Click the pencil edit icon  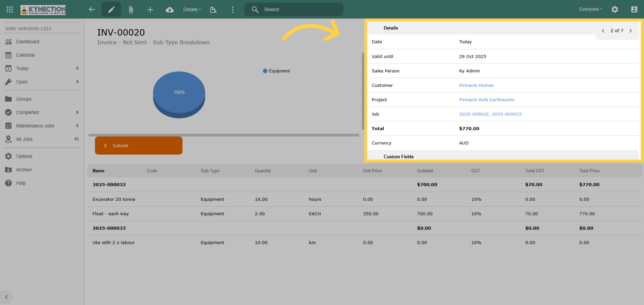(111, 9)
